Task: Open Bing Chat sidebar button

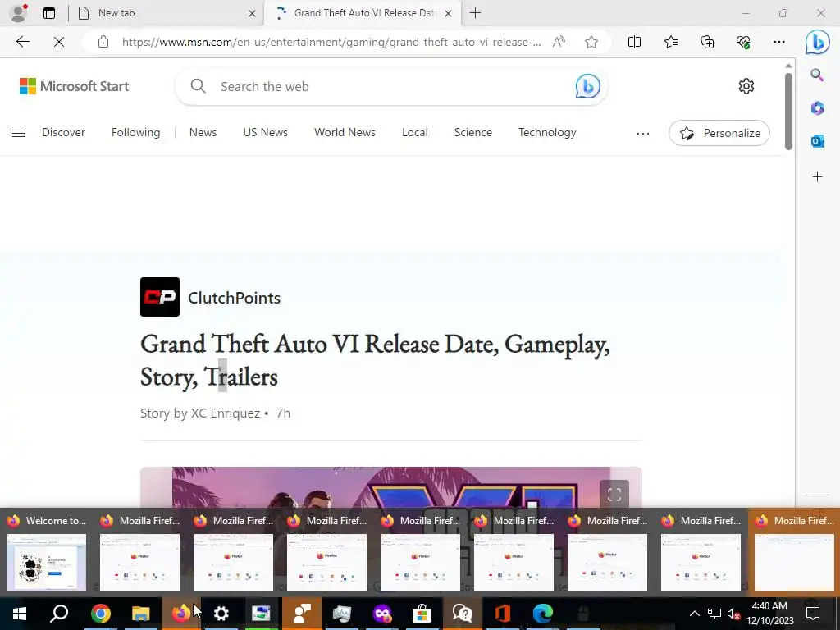Action: [x=818, y=42]
